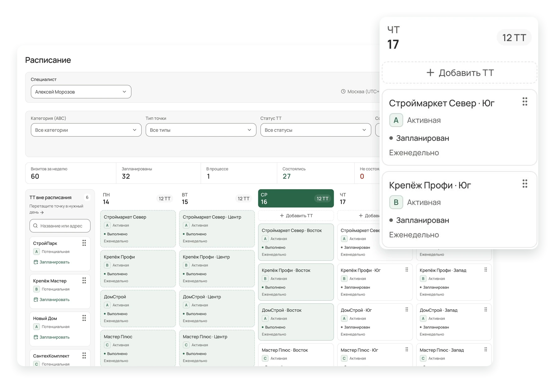Click the Название или адрес search field
This screenshot has width=560, height=392.
(x=60, y=226)
